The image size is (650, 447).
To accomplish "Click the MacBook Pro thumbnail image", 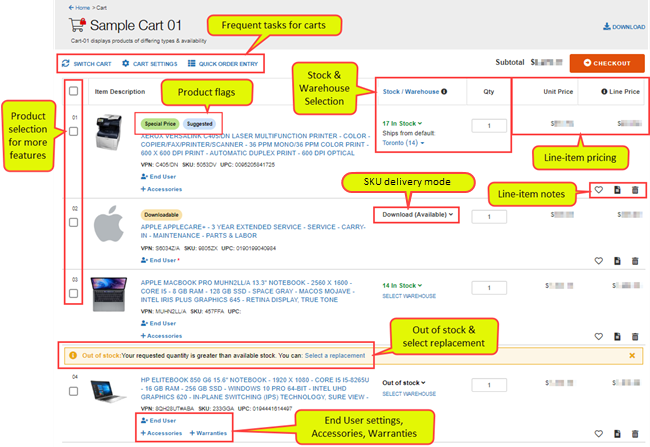I will pos(109,294).
